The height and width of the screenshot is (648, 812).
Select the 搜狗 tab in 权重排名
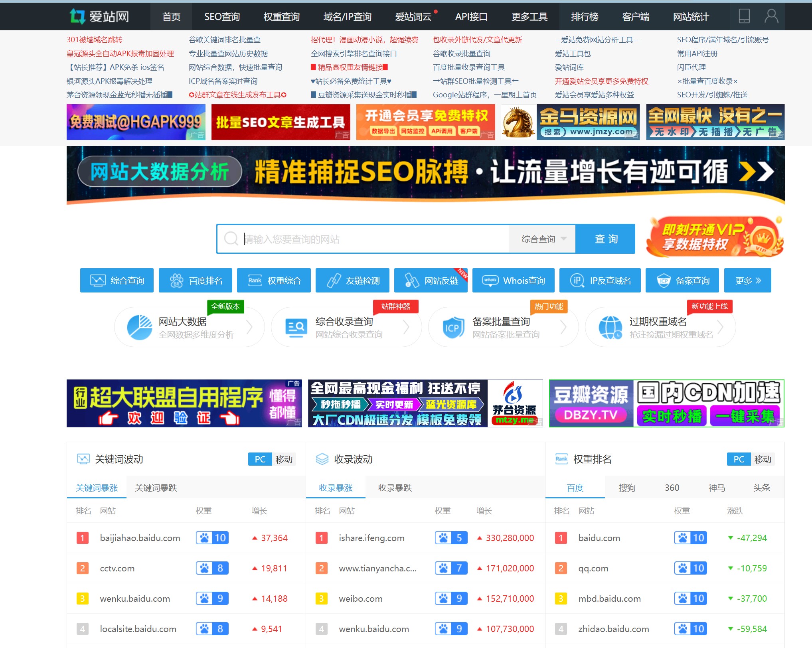point(627,488)
